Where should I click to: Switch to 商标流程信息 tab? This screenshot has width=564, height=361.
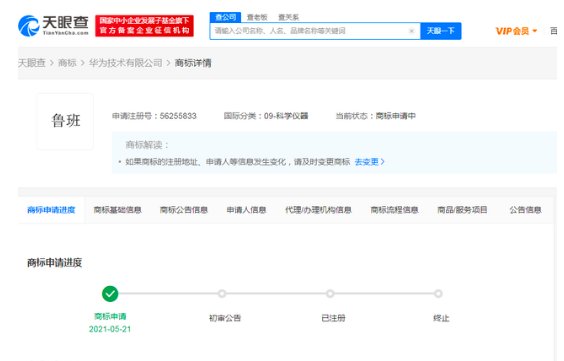[x=394, y=210]
